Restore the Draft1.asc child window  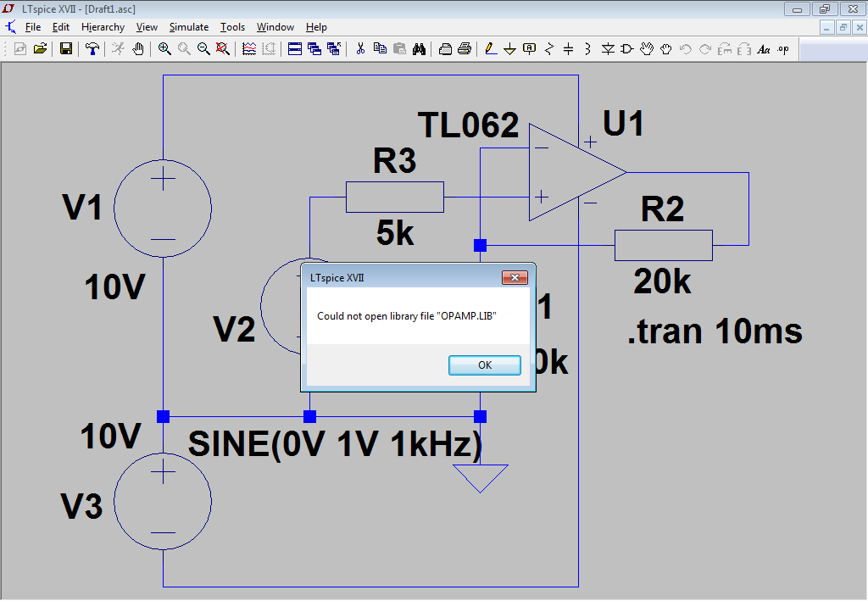click(x=843, y=27)
